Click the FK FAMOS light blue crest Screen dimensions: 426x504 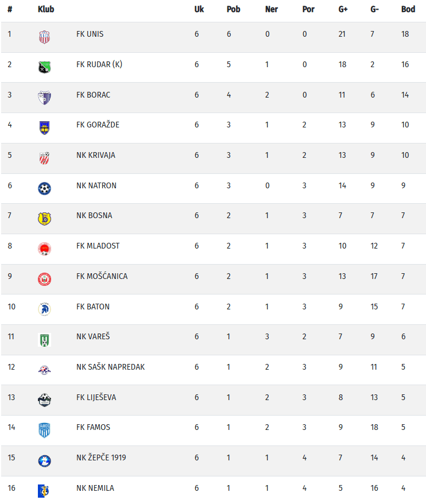click(44, 431)
